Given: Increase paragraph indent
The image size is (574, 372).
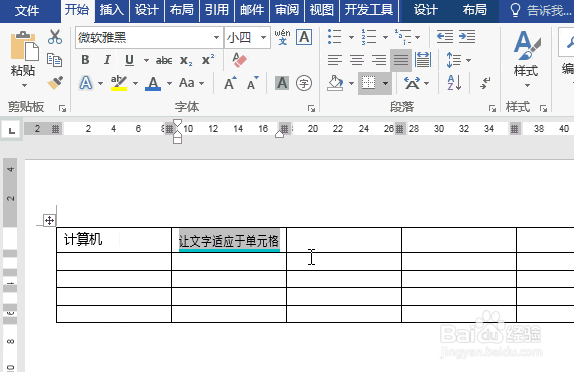Looking at the screenshot, I should click(x=467, y=37).
